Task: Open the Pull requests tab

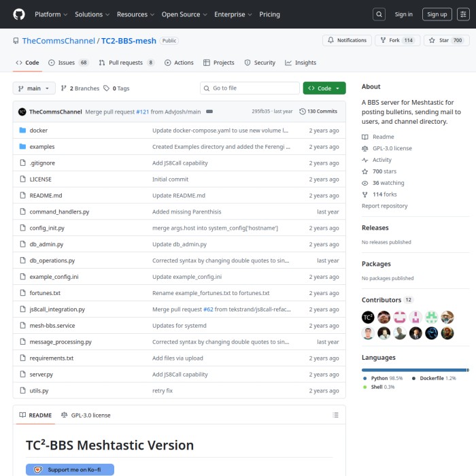Action: coord(126,63)
